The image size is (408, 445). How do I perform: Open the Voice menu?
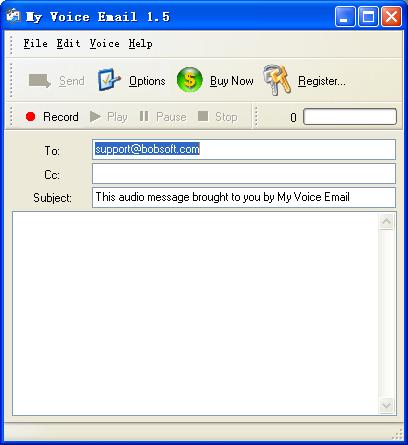[104, 44]
